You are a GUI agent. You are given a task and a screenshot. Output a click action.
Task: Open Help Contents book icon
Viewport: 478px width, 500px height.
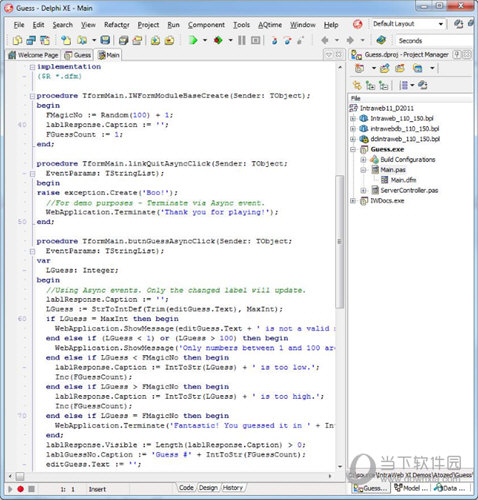381,40
